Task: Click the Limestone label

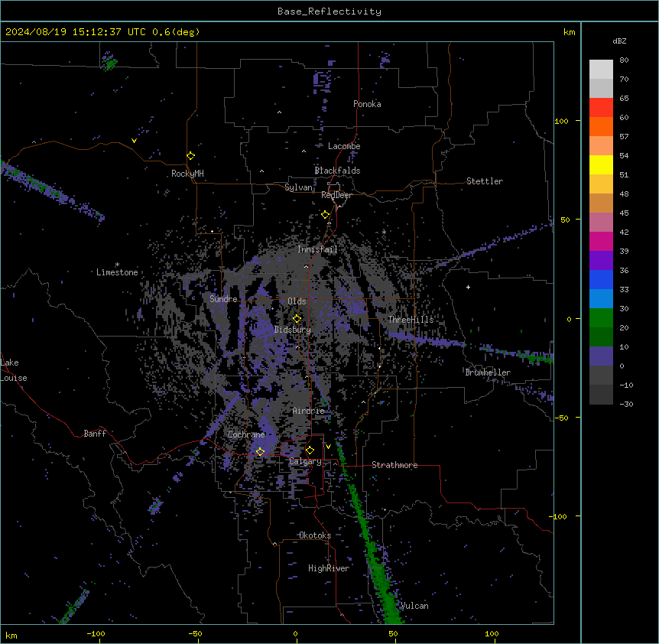Action: (x=117, y=272)
